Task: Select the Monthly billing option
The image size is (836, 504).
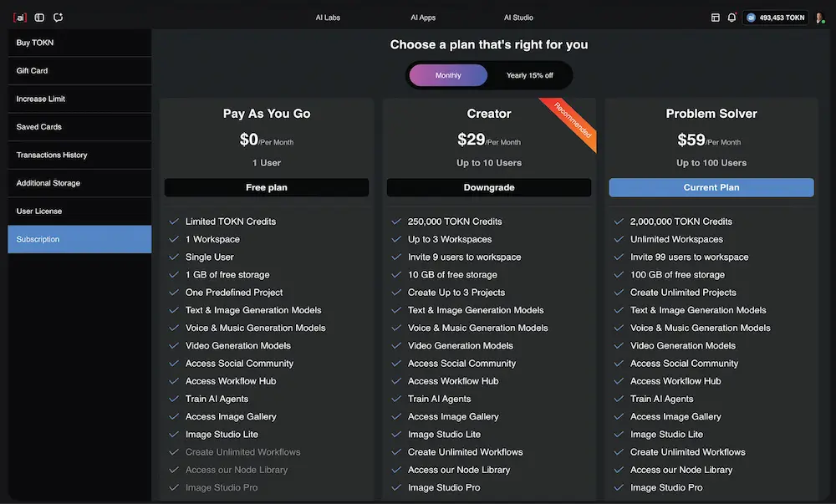Action: pos(448,75)
